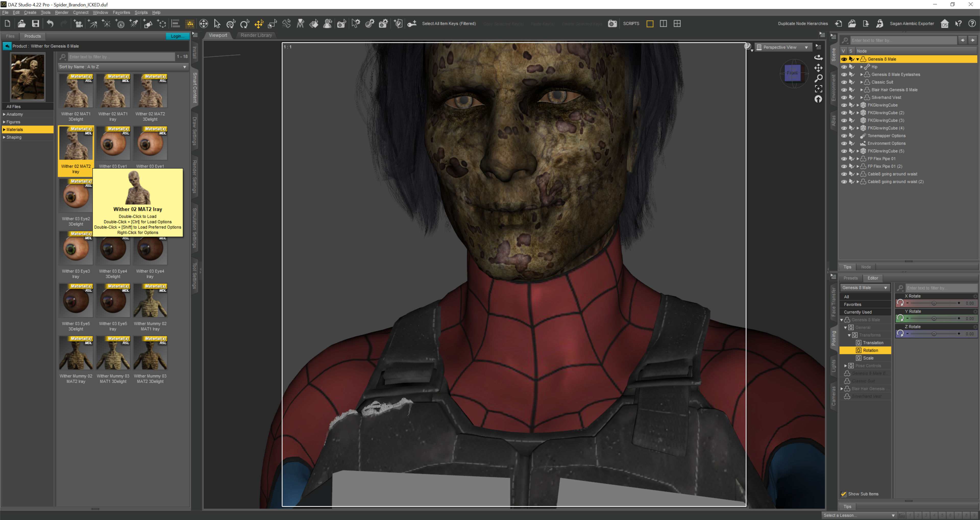Expand the Classic Suit node
980x520 pixels.
[862, 82]
